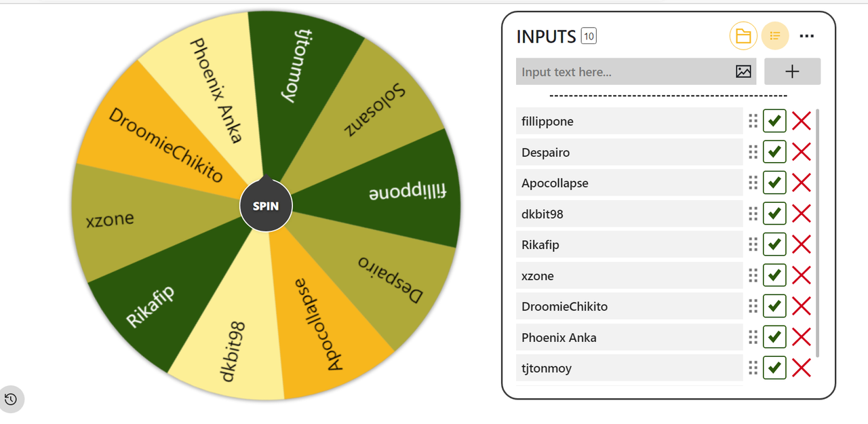Click the SPIN button at the wheel center
Viewport: 868px width, 424px height.
tap(266, 206)
